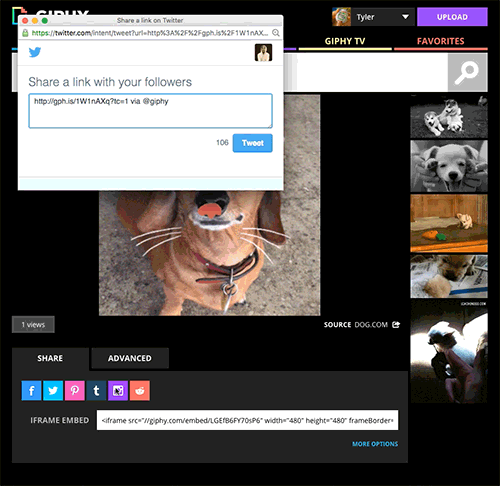This screenshot has width=500, height=486.
Task: Click the 106 character counter
Action: (x=222, y=143)
